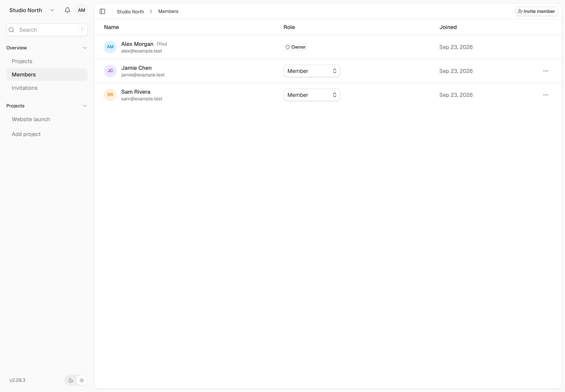Viewport: 565px width, 392px height.
Task: Open the Website launch project
Action: [x=47, y=119]
